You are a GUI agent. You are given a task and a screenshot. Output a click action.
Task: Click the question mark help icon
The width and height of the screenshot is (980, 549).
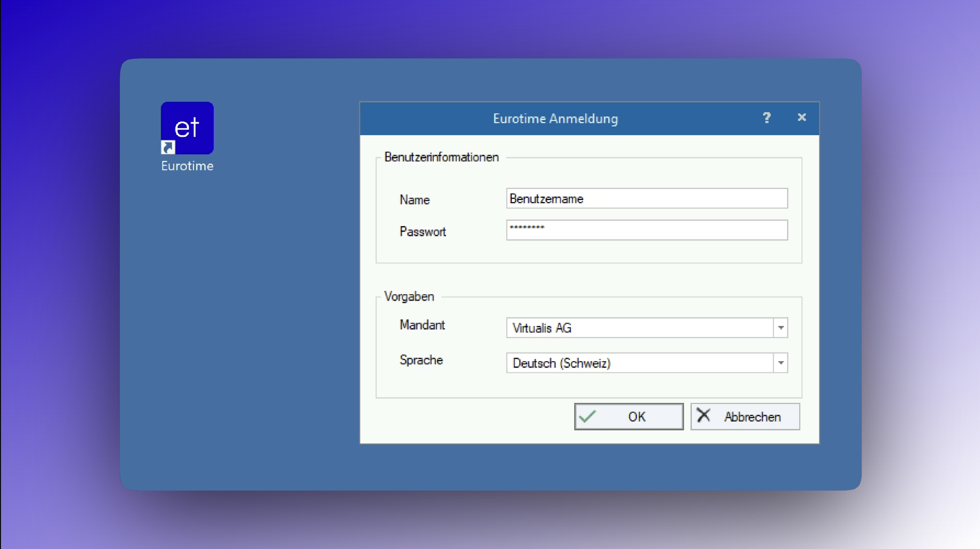767,118
